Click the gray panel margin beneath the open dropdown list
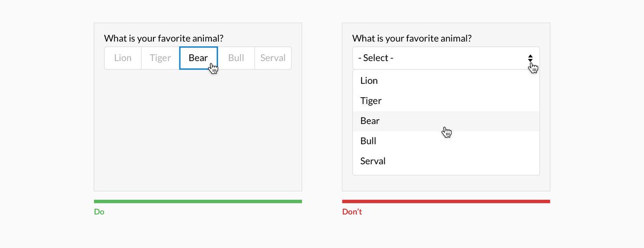This screenshot has width=644, height=248. (446, 183)
